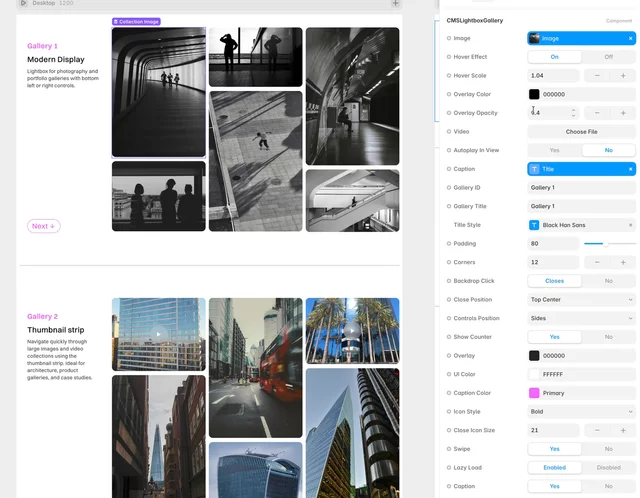Image resolution: width=640 pixels, height=498 pixels.
Task: Select the skateboarder on pavement photo
Action: (x=256, y=161)
